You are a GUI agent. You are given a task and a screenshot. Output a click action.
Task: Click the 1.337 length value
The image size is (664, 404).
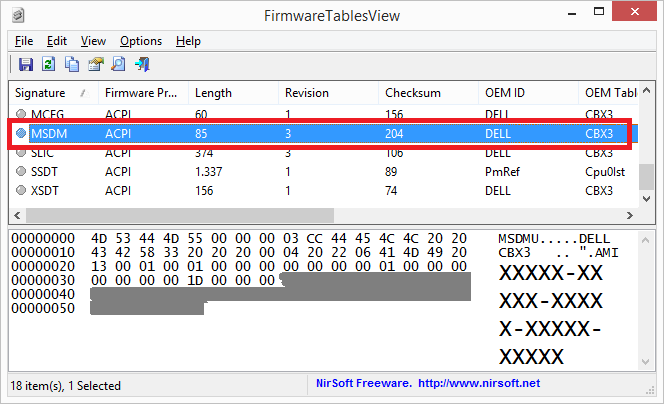tap(208, 172)
